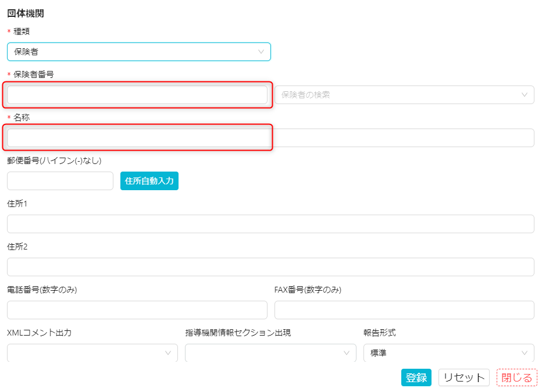Select the 住所2 address field

(x=270, y=267)
